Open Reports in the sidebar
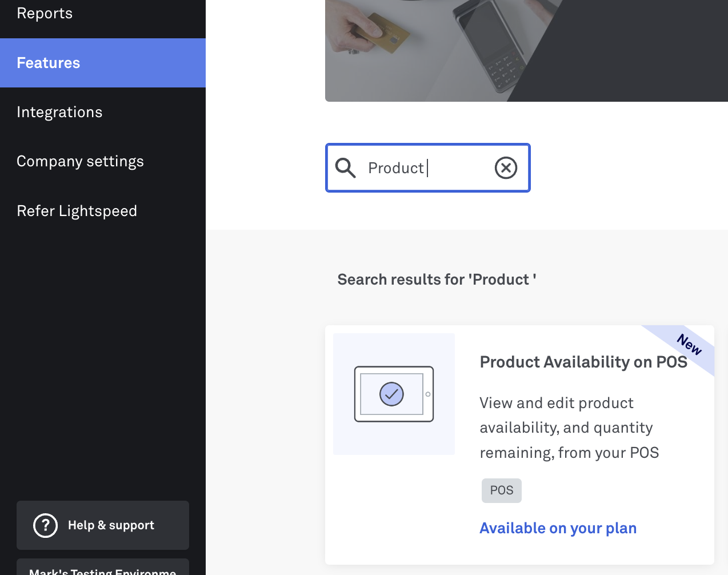Screen dimensions: 728x575 pos(45,13)
